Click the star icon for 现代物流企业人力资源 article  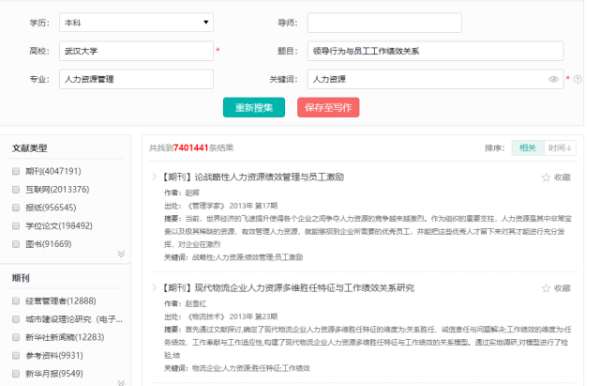[x=546, y=288]
